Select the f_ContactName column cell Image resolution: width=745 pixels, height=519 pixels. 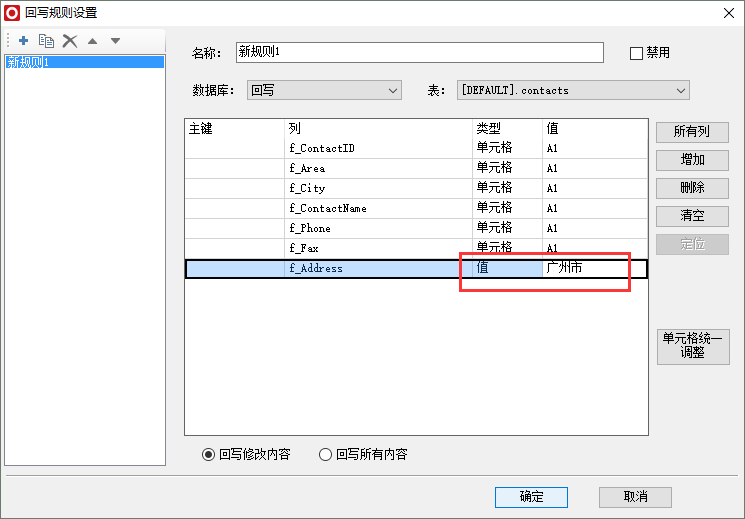378,208
